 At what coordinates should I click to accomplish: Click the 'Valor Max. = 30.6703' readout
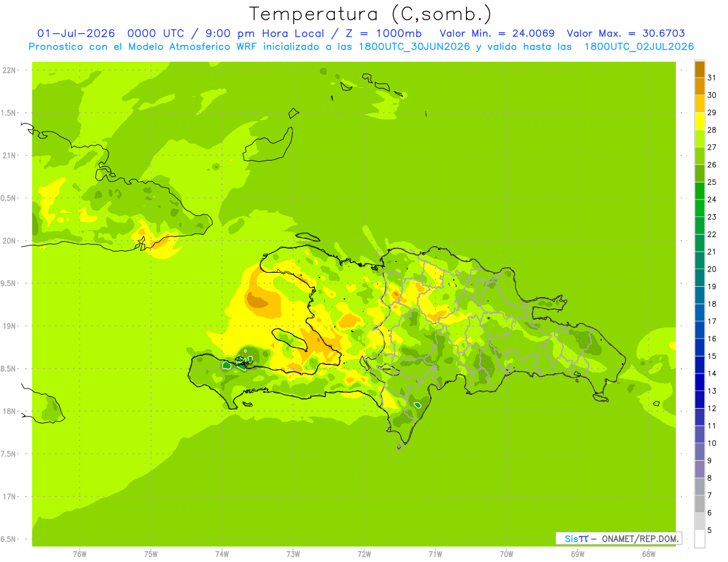click(626, 33)
